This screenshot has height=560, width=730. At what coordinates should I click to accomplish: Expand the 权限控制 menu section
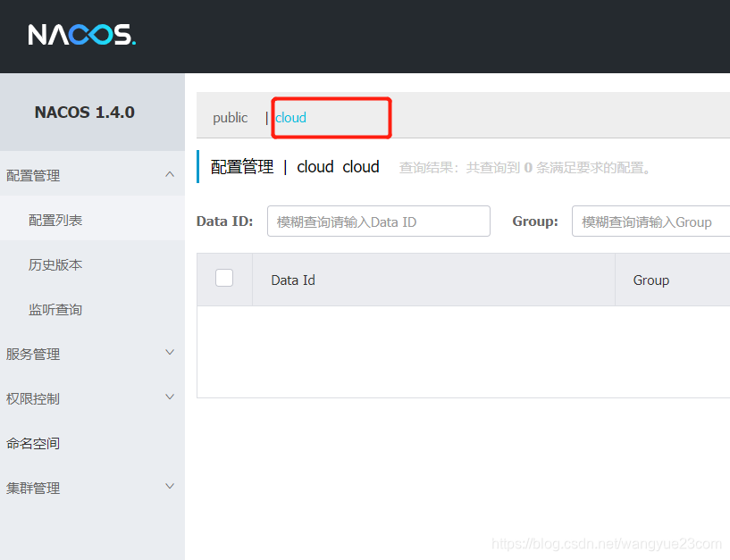coord(92,398)
